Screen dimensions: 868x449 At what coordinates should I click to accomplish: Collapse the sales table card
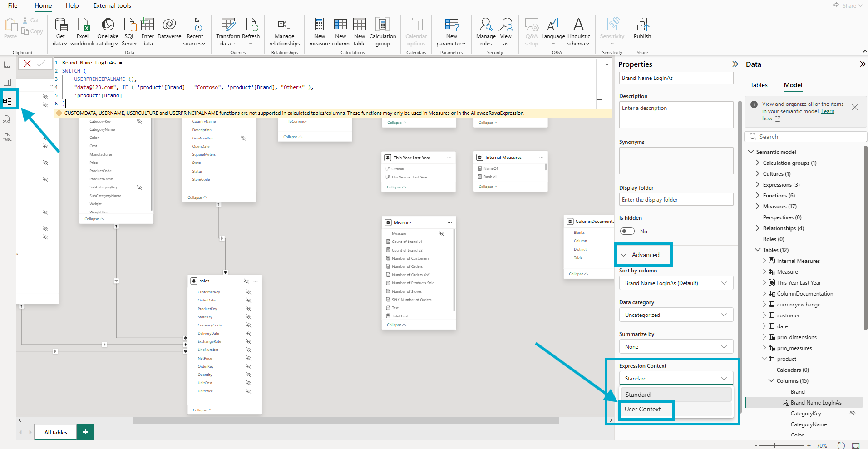point(202,410)
